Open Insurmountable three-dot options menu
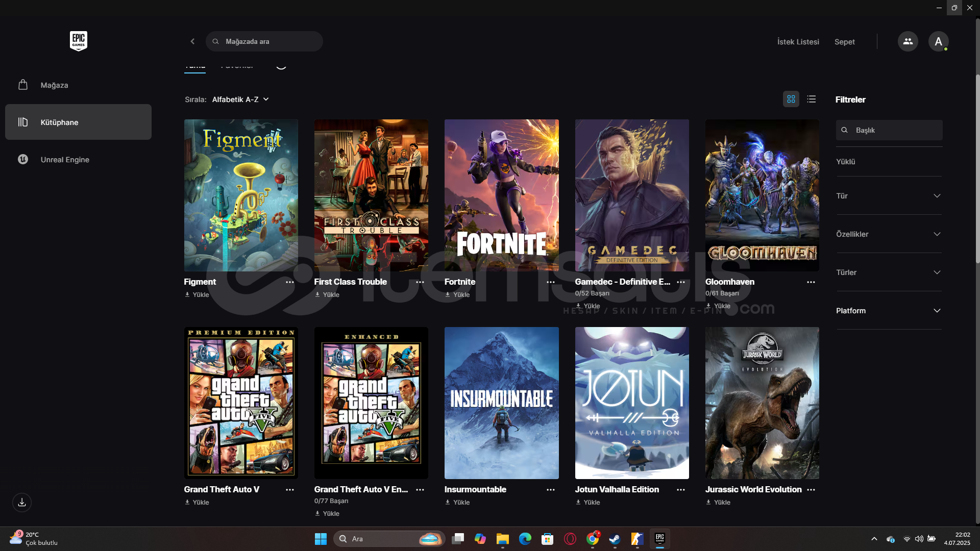980x551 pixels. pos(551,490)
